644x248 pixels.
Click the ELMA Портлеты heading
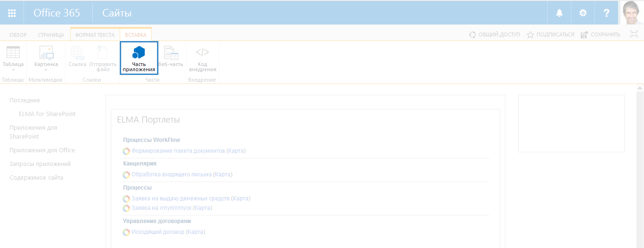point(149,120)
